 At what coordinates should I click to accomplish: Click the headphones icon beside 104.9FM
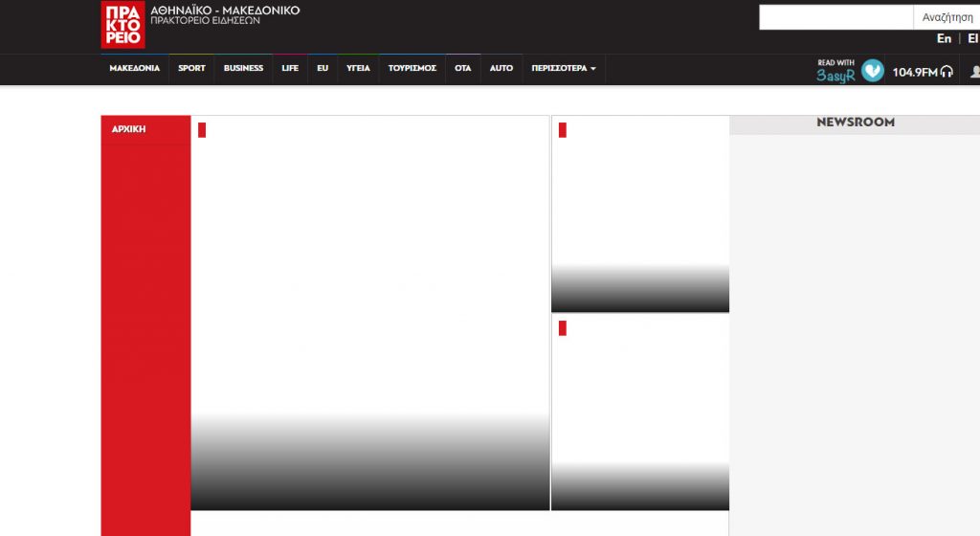click(x=947, y=72)
